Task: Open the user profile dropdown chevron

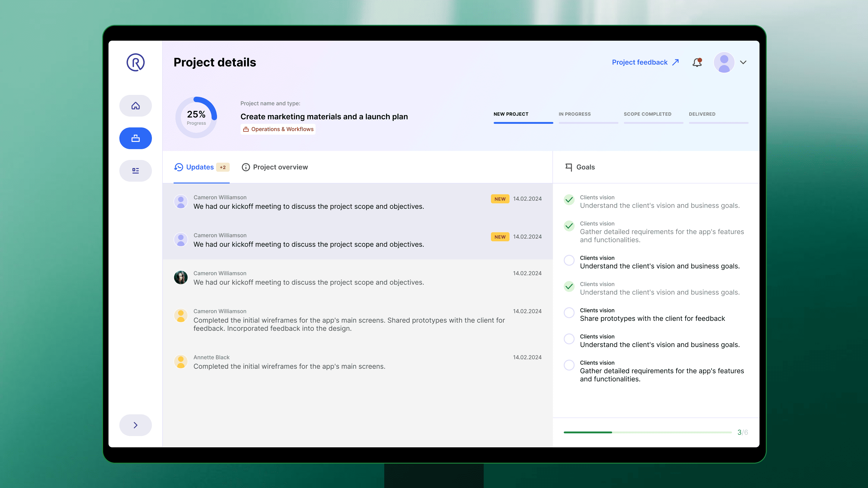Action: (x=743, y=62)
